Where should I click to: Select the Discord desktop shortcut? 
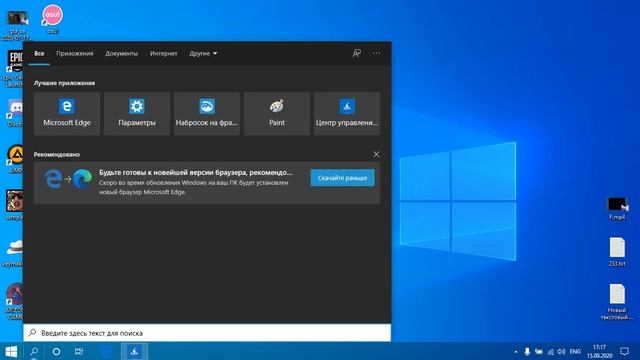coord(15,113)
